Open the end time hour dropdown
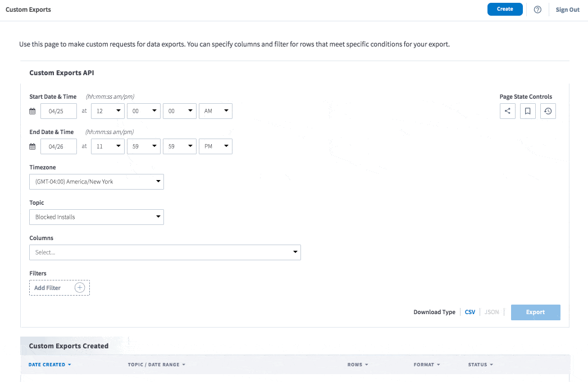This screenshot has width=588, height=382. click(108, 146)
